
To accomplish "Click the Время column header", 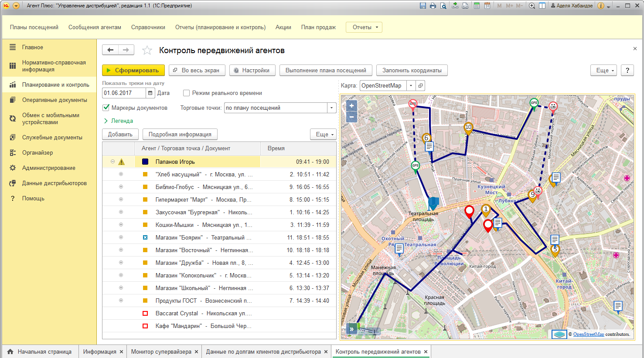I will coord(298,149).
